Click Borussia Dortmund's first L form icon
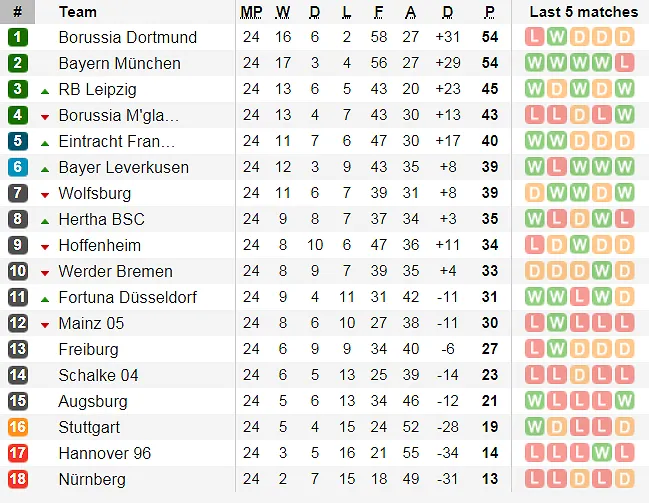The height and width of the screenshot is (503, 649). pyautogui.click(x=535, y=37)
